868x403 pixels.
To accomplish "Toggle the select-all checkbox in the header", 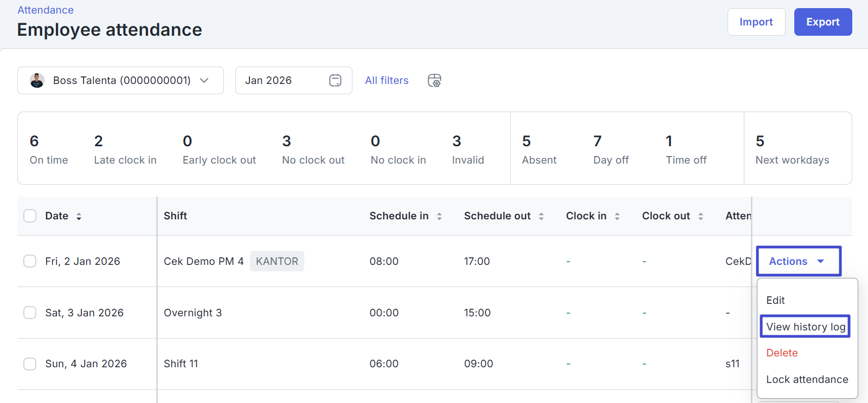I will [30, 216].
